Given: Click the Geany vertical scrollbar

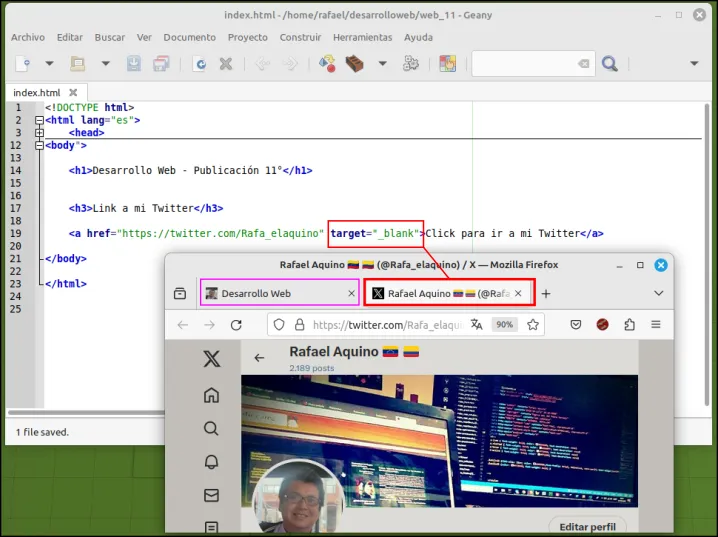Looking at the screenshot, I should pos(707,255).
